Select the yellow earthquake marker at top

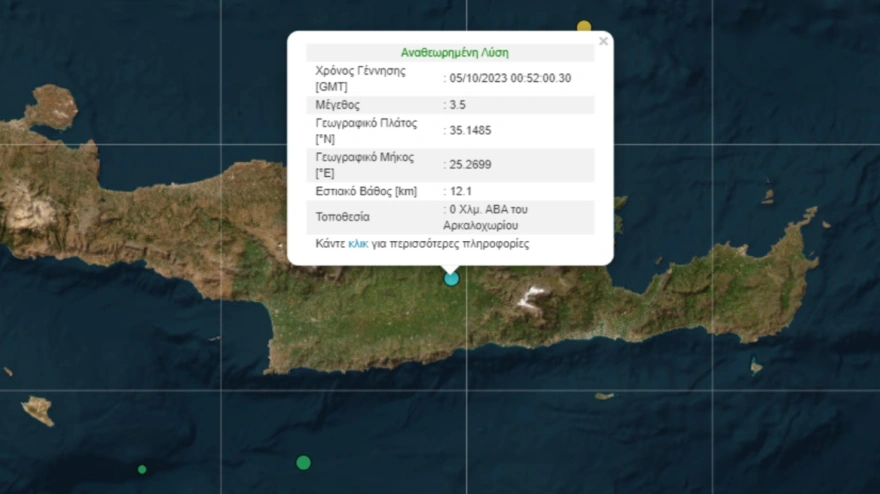click(x=584, y=26)
